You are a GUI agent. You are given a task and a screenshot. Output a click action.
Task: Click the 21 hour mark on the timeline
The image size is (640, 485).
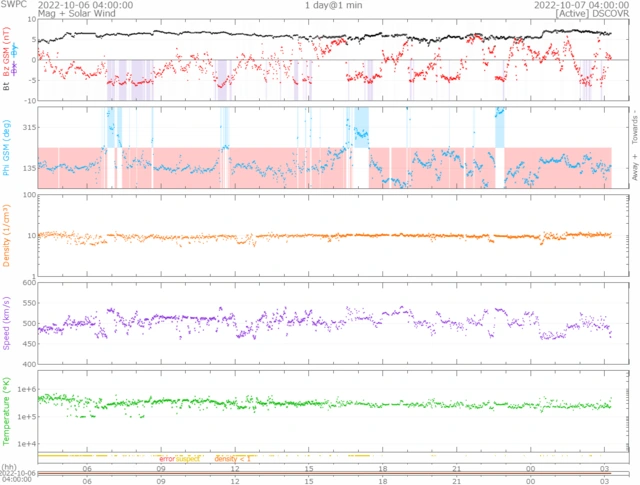[x=456, y=468]
